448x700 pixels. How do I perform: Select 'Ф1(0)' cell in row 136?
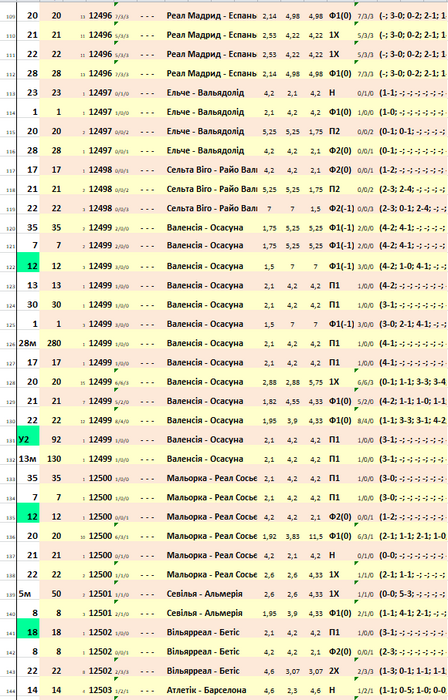[340, 536]
